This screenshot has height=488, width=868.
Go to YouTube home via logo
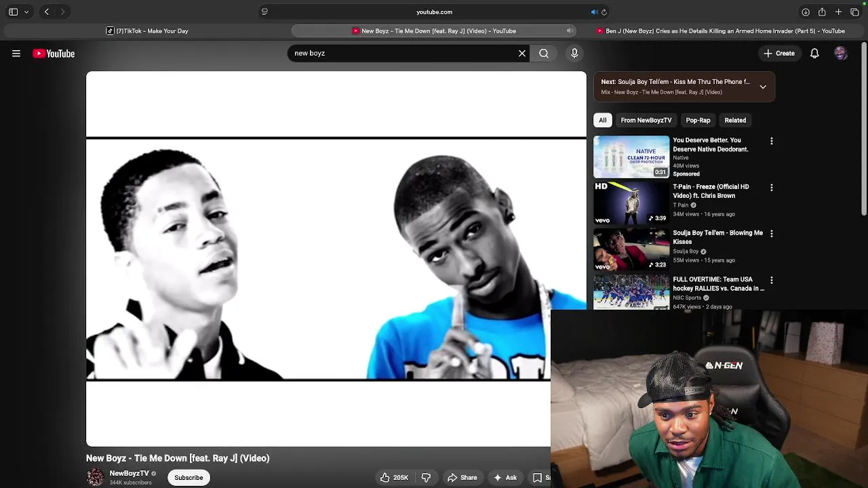click(54, 54)
